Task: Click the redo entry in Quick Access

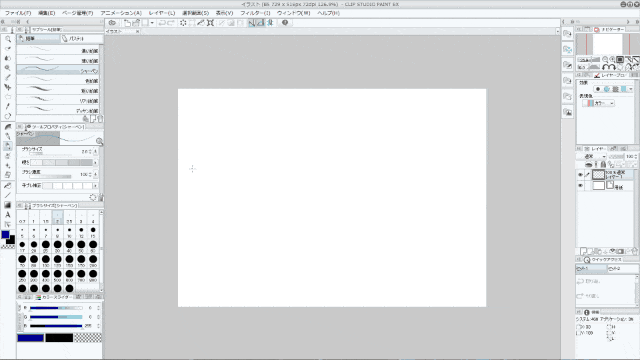Action: (x=606, y=296)
